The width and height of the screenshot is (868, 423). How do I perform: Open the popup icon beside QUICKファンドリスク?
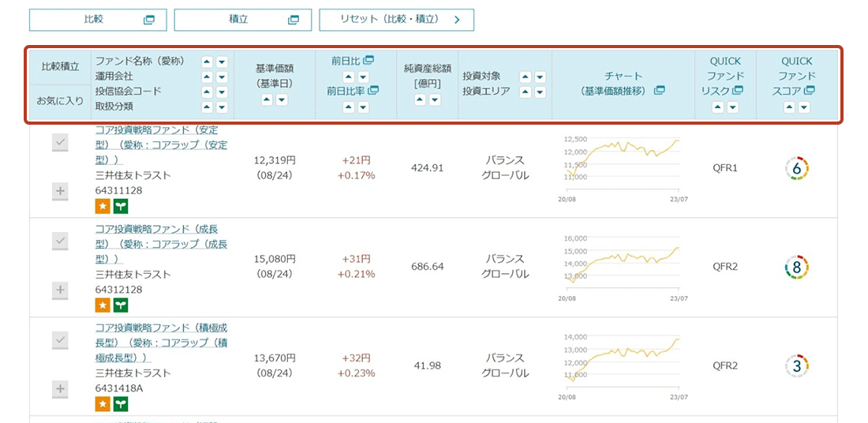[738, 90]
